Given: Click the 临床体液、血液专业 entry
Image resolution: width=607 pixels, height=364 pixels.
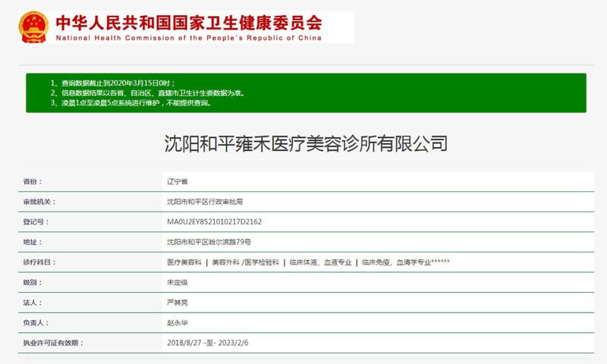Looking at the screenshot, I should [x=320, y=262].
